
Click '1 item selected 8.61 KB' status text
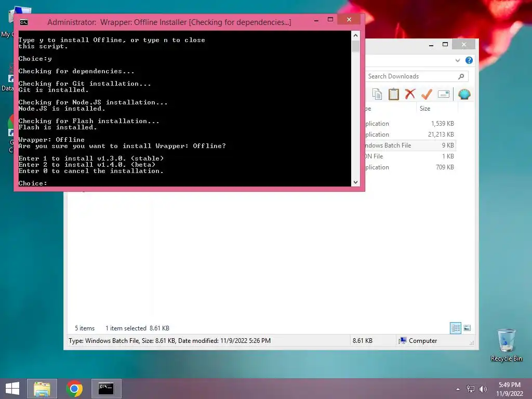tap(137, 328)
